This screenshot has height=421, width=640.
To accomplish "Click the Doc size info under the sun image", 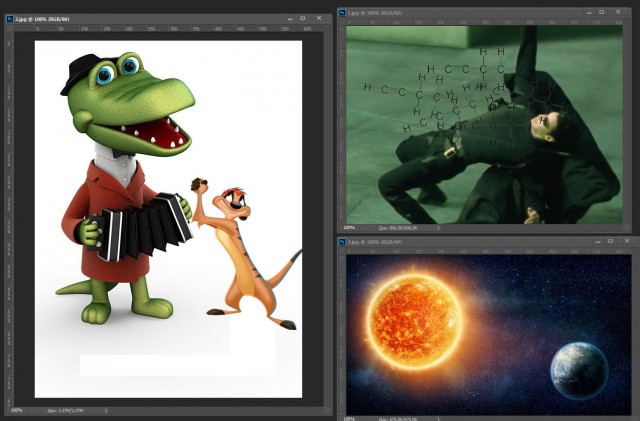I will (x=398, y=419).
